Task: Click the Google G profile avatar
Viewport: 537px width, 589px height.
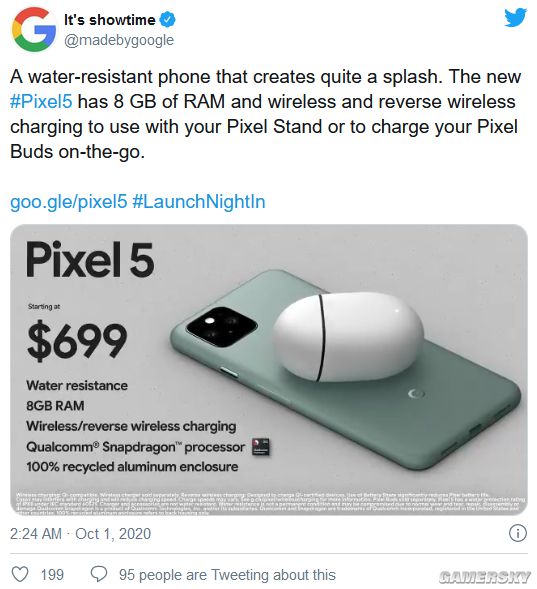Action: coord(33,29)
